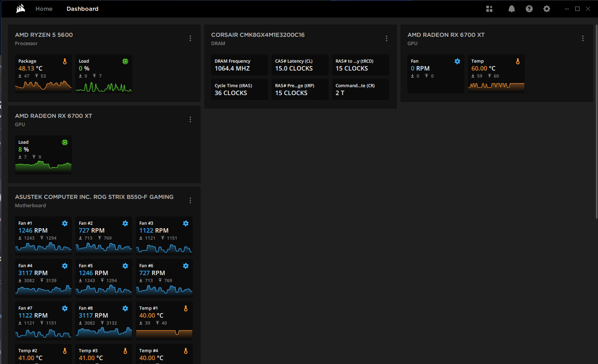This screenshot has width=598, height=364.
Task: Open the help question mark icon
Action: click(529, 9)
